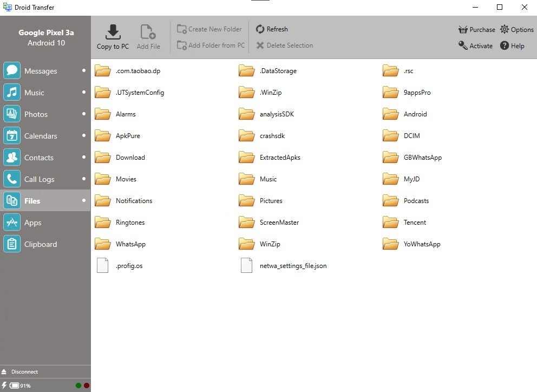Open the Clipboard icon in sidebar
537x392 pixels.
12,244
